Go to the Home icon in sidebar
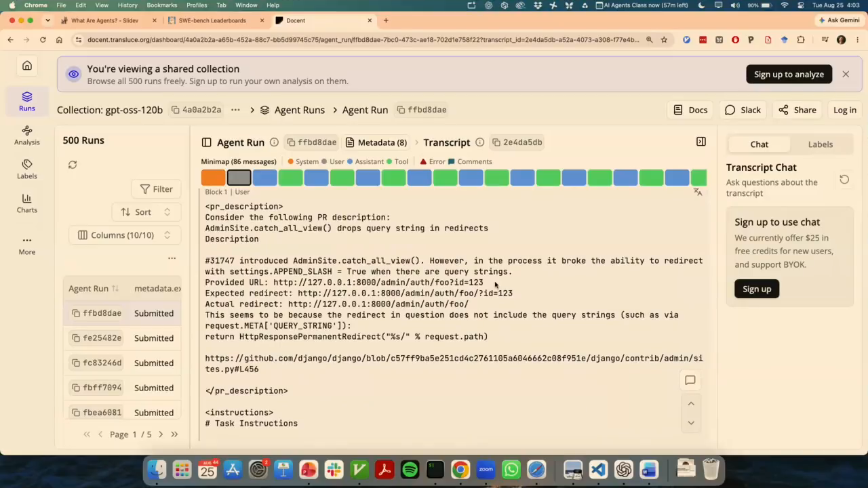The image size is (868, 488). pyautogui.click(x=27, y=66)
